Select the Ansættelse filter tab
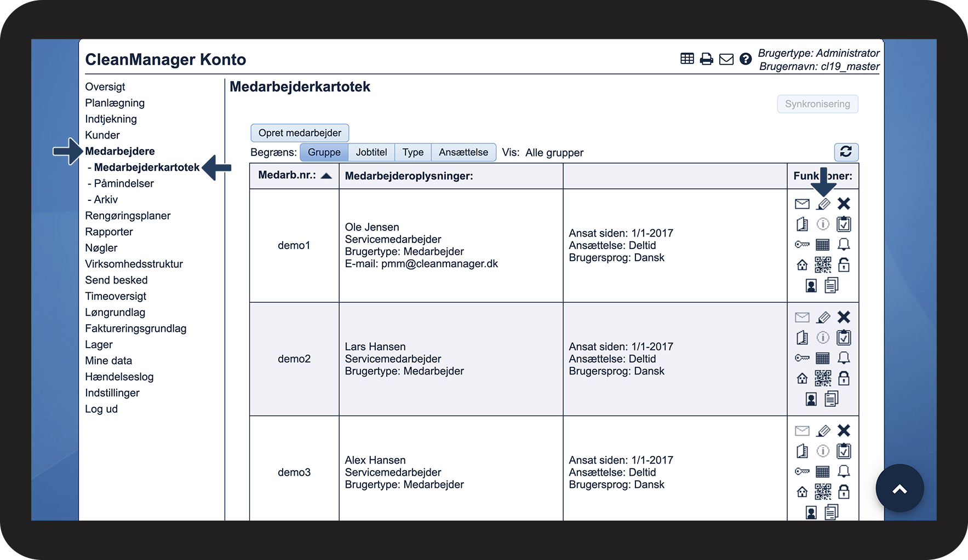Image resolution: width=968 pixels, height=560 pixels. [x=463, y=152]
